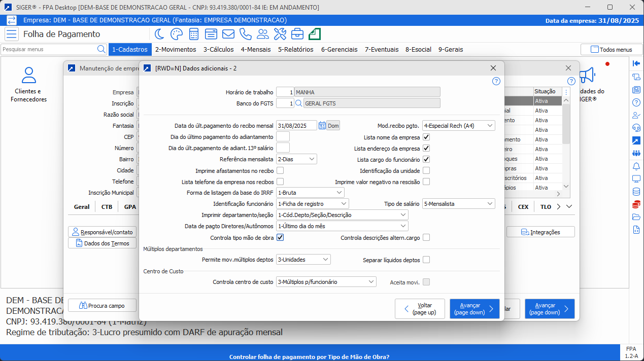Click the phone icon in toolbar
The width and height of the screenshot is (644, 361).
pos(245,34)
